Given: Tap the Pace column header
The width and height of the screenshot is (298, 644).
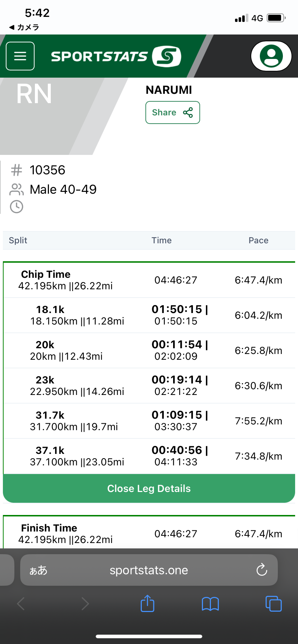Looking at the screenshot, I should (x=258, y=240).
